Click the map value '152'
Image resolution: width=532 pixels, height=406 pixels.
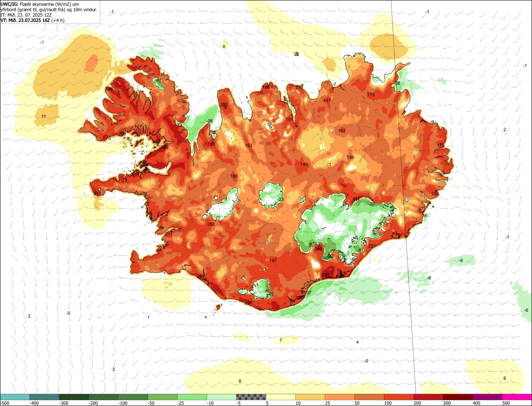click(x=342, y=131)
